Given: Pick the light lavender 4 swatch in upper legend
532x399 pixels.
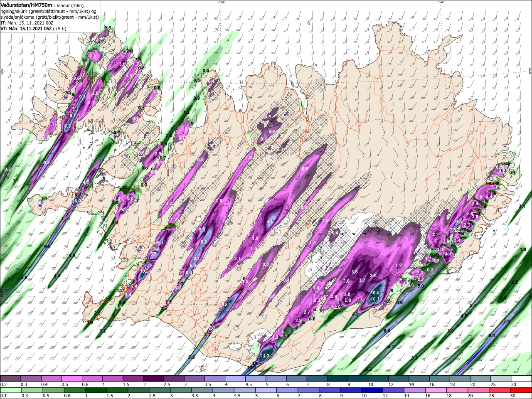Looking at the screenshot, I should point(235,379).
